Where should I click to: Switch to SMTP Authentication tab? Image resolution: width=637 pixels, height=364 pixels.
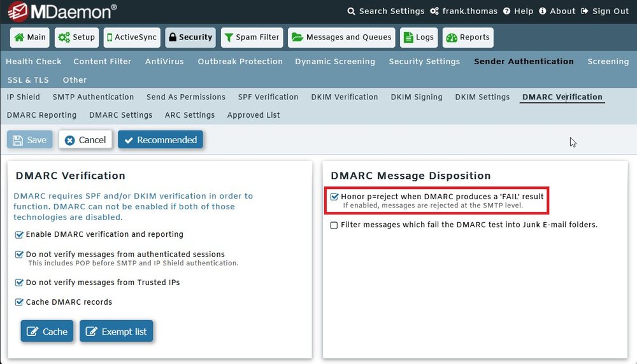click(93, 97)
